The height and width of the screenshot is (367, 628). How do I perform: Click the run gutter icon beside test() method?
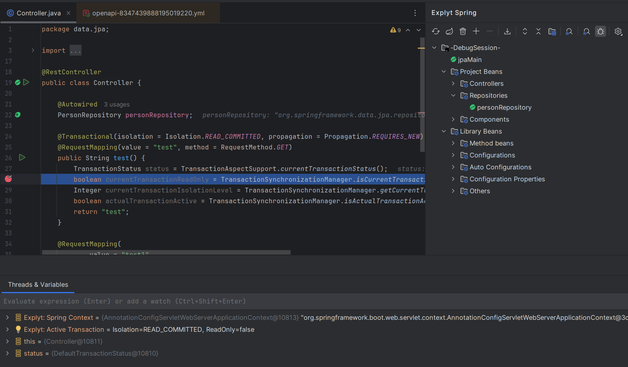coord(22,157)
